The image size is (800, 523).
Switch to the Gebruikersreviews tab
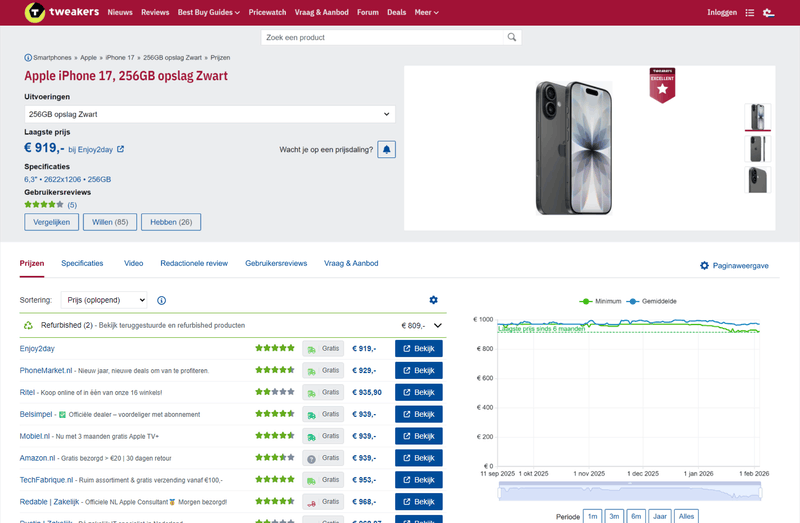click(276, 263)
